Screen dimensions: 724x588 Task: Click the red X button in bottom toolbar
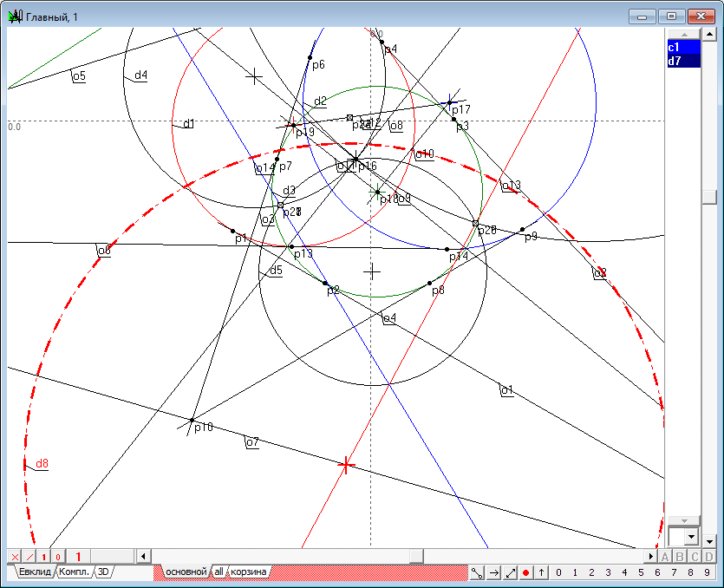[x=15, y=557]
